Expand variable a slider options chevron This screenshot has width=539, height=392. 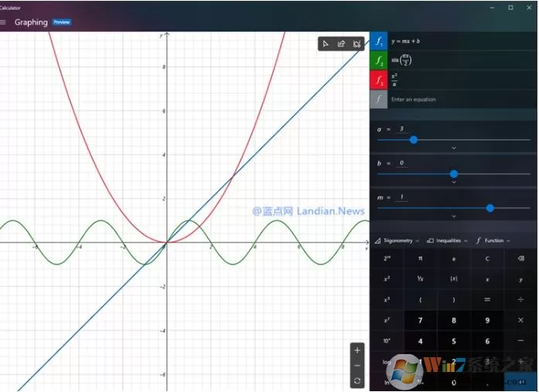454,148
